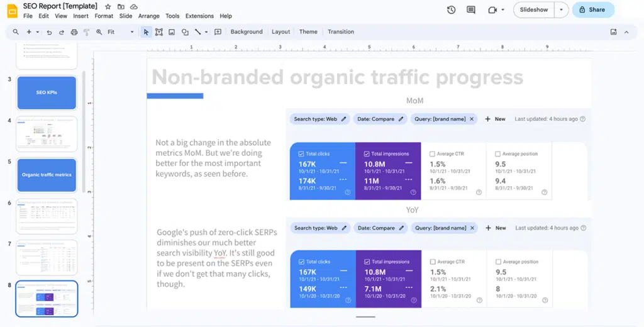Toggle MoM Total impressions checkbox

(367, 153)
